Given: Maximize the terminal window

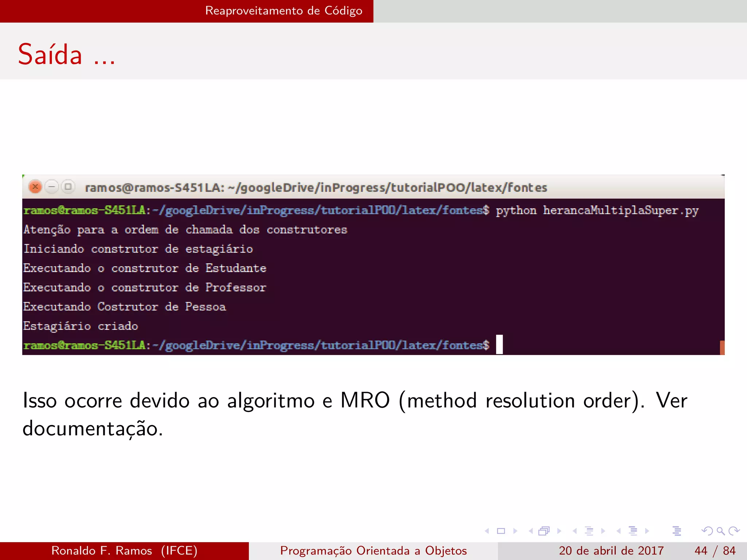Looking at the screenshot, I should point(68,187).
